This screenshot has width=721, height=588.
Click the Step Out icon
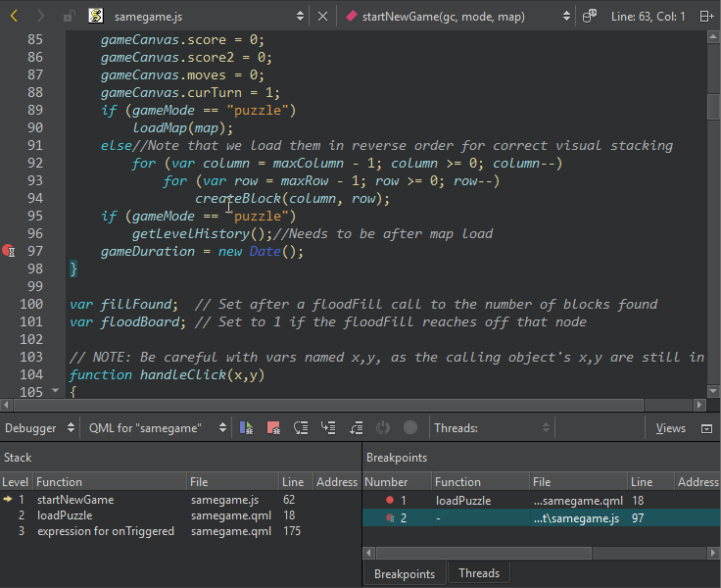(356, 428)
